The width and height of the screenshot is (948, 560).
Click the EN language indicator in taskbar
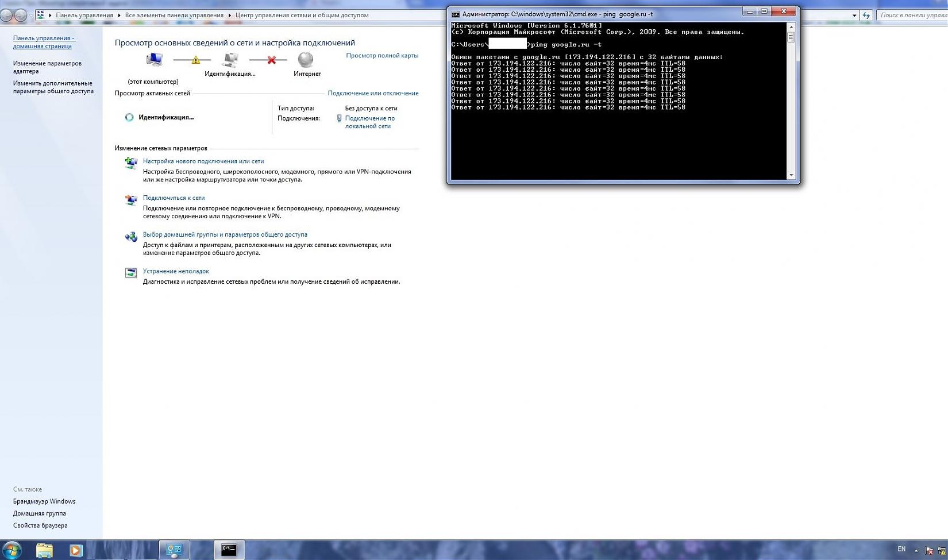(x=901, y=550)
